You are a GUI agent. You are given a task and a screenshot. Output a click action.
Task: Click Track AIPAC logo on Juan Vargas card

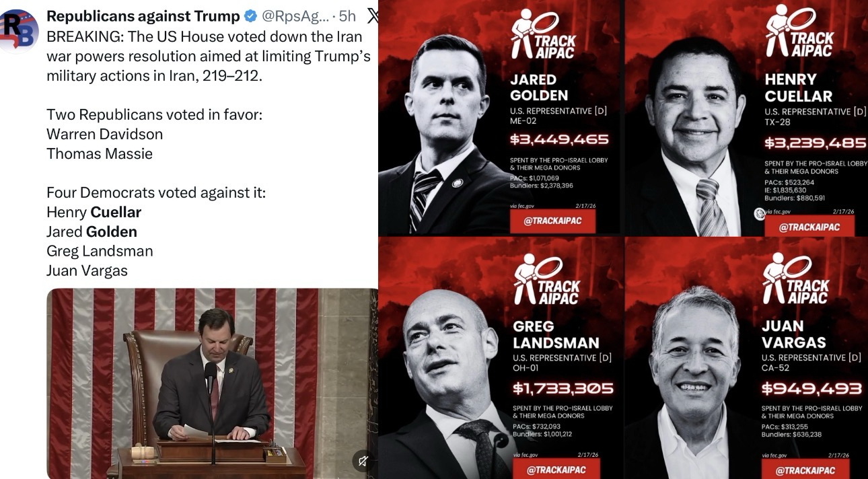coord(797,279)
